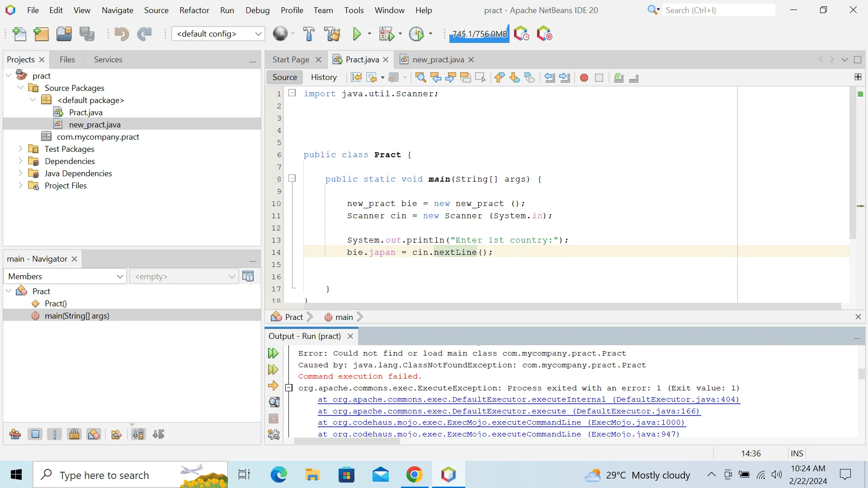The width and height of the screenshot is (868, 488).
Task: Click the globe browser icon in toolbar
Action: click(280, 34)
